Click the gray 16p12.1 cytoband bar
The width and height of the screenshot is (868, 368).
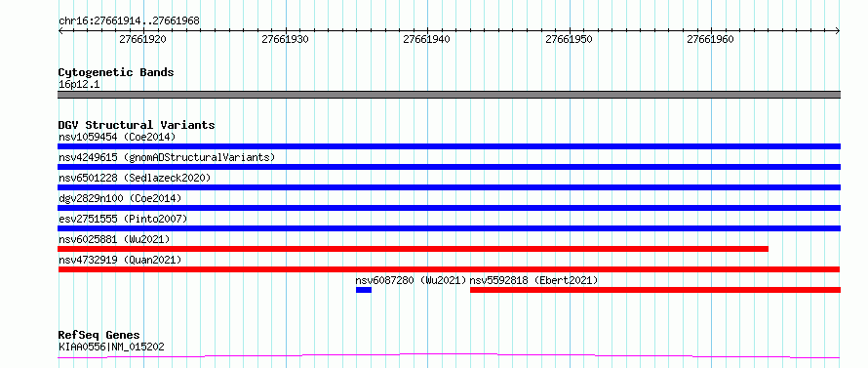point(449,95)
